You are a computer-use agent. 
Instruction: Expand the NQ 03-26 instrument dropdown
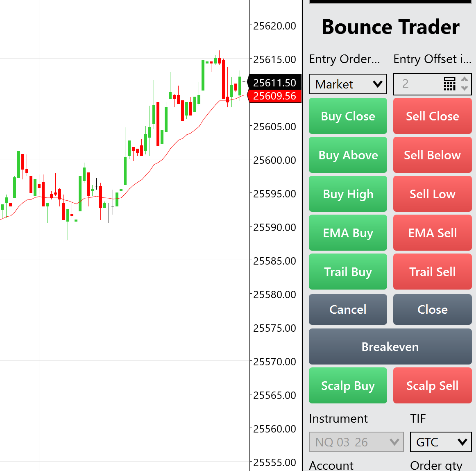(356, 442)
